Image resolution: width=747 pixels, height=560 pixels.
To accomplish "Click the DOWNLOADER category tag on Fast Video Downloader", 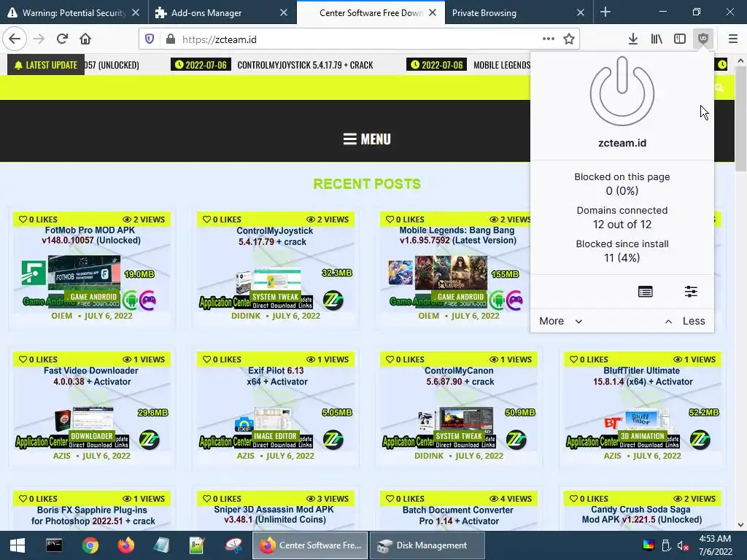I will (x=91, y=436).
